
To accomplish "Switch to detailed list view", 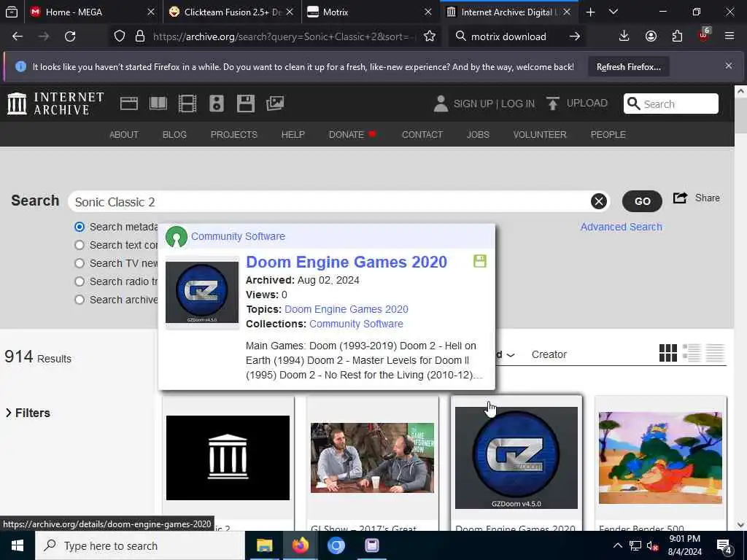I will click(692, 353).
